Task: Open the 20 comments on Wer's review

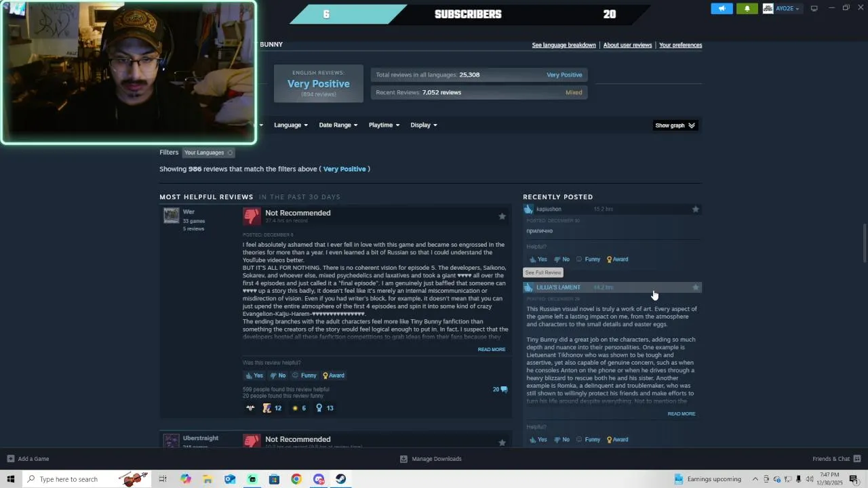Action: 500,390
